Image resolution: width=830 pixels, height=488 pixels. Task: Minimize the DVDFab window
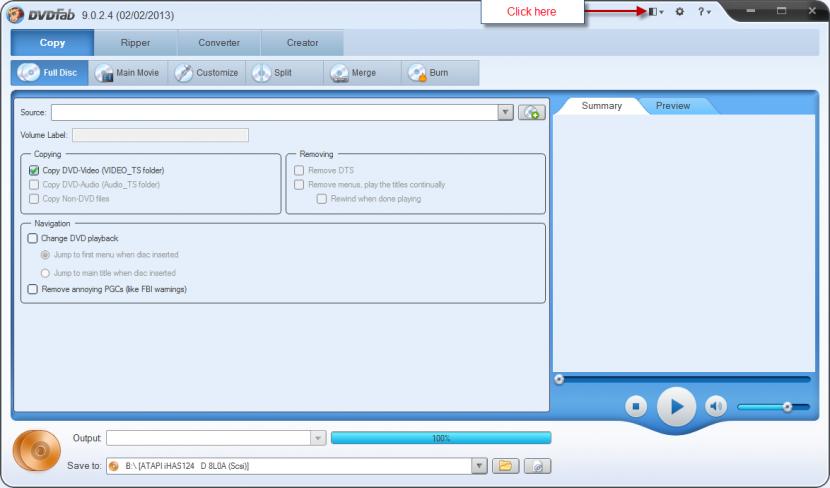click(751, 11)
